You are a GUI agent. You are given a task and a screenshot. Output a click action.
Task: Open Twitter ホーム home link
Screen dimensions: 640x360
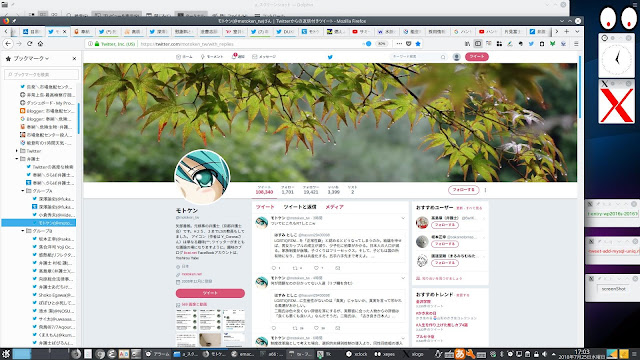tap(184, 57)
